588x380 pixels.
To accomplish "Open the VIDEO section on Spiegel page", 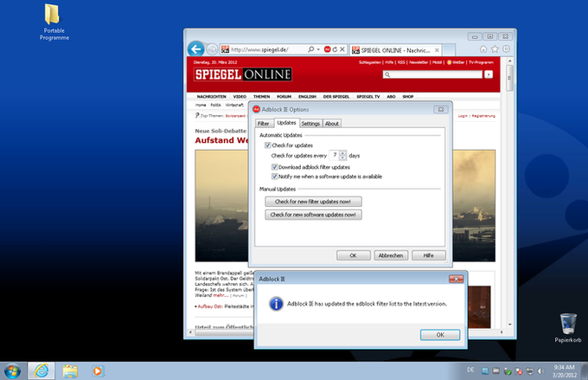I will click(x=240, y=97).
